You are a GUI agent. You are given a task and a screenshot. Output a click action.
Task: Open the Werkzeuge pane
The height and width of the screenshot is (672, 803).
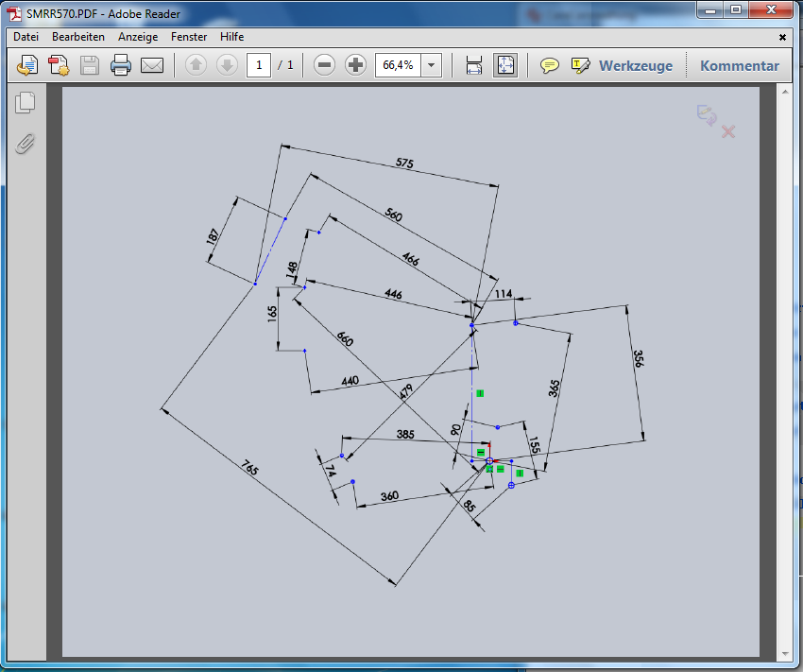coord(636,66)
